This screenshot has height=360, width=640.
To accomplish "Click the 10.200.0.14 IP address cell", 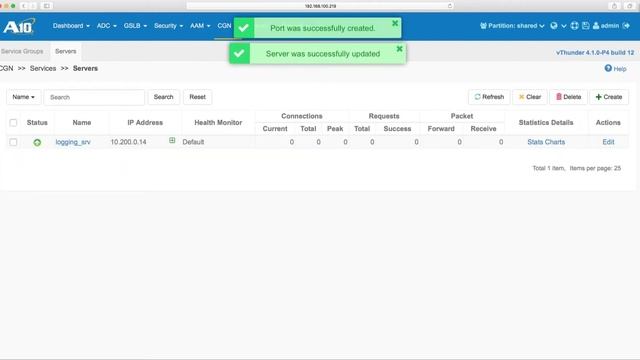I will coord(129,142).
